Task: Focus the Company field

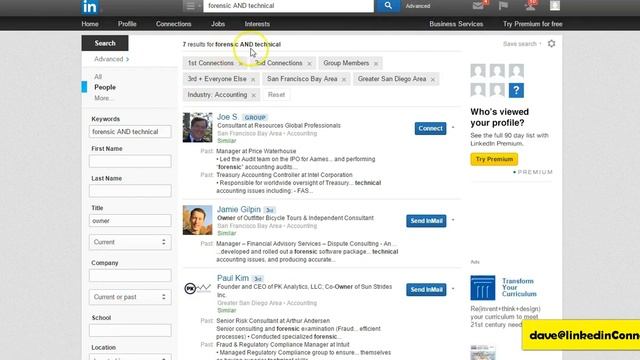Action: (130, 276)
